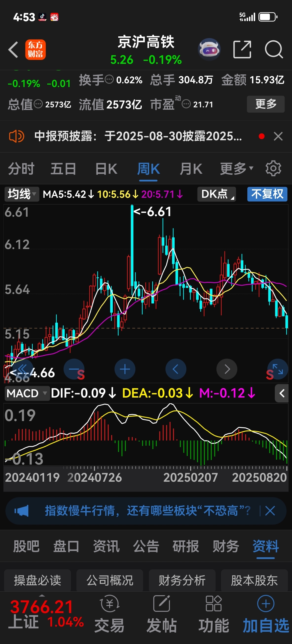The image size is (292, 644).
Task: Select the 资料 tab
Action: click(x=266, y=546)
